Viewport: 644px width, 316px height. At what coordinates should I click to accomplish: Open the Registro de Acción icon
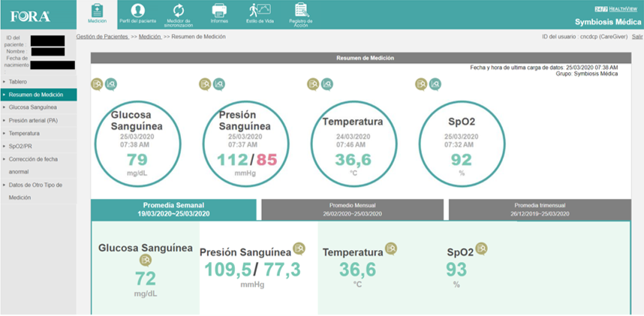click(302, 12)
